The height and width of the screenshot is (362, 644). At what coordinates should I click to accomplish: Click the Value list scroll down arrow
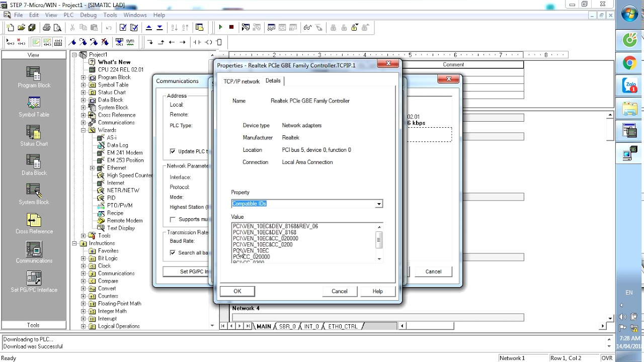point(379,259)
